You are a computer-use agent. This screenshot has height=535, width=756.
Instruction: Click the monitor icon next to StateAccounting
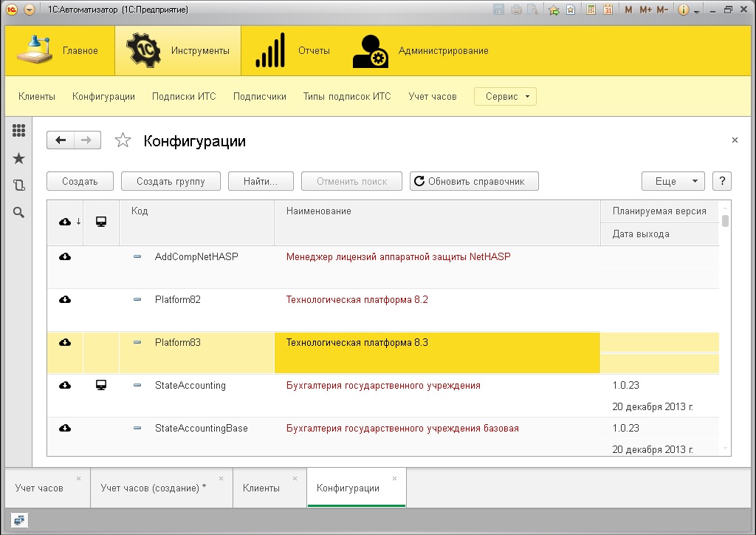point(101,385)
